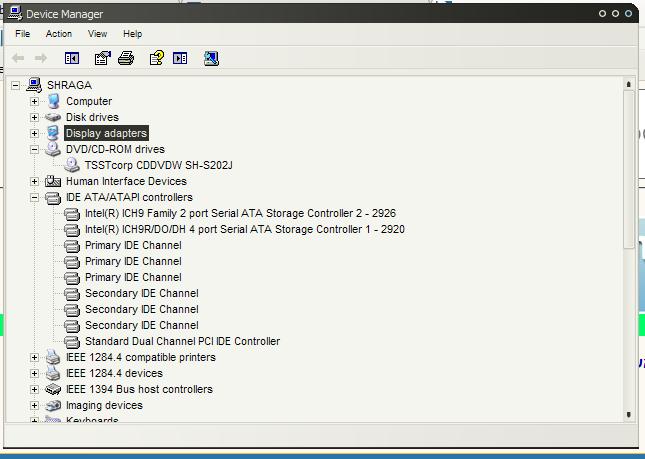Click the TSSTcorp CDDVDW drive icon
The width and height of the screenshot is (645, 459).
(x=72, y=165)
